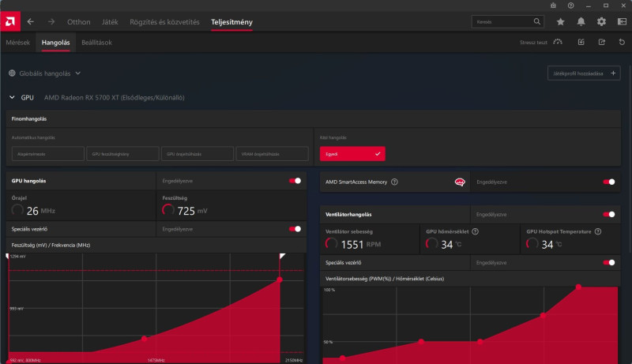
Task: Go back with the left arrow
Action: point(31,22)
